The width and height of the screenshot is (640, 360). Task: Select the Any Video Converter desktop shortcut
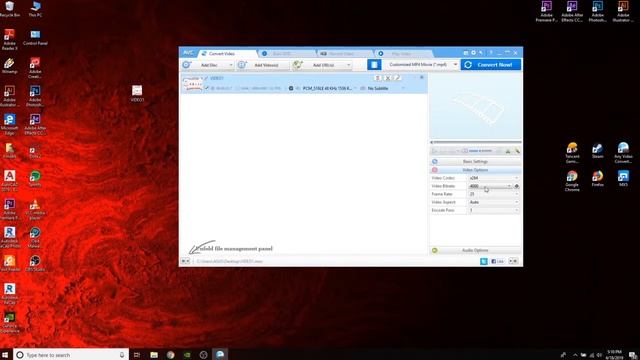click(x=623, y=153)
